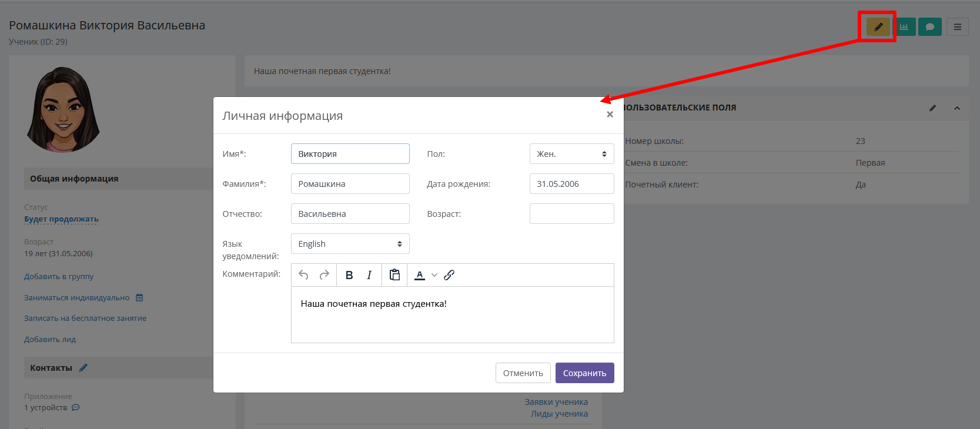
Task: Open the Пол gender dropdown
Action: pyautogui.click(x=571, y=154)
